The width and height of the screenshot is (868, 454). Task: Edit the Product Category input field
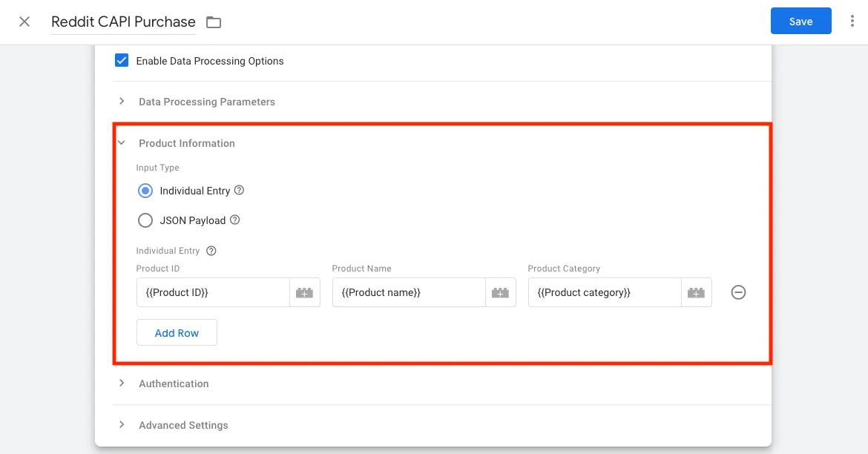tap(605, 292)
